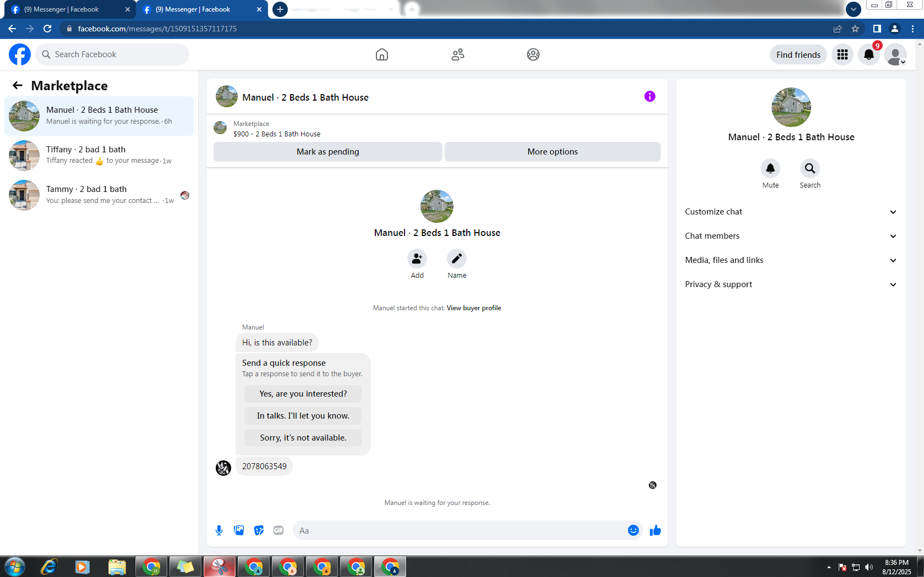This screenshot has width=924, height=577.
Task: Bookmark this page with star icon
Action: (855, 29)
